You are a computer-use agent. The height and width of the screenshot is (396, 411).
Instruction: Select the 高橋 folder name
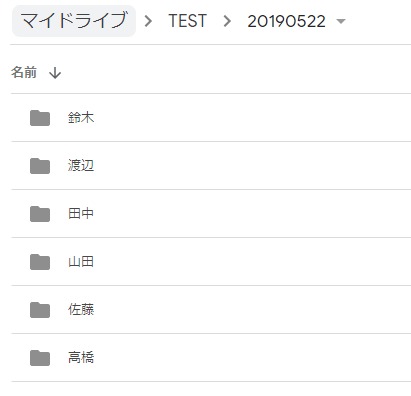point(81,358)
